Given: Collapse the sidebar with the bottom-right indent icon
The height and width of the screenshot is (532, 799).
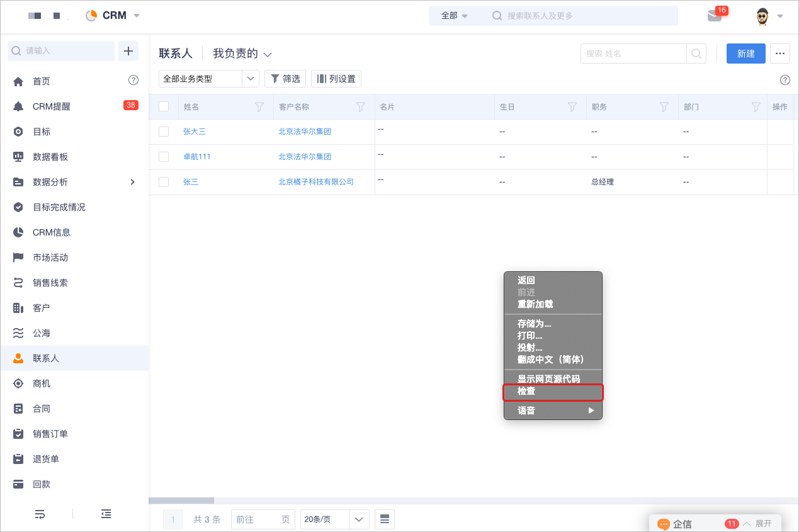Looking at the screenshot, I should pyautogui.click(x=106, y=514).
